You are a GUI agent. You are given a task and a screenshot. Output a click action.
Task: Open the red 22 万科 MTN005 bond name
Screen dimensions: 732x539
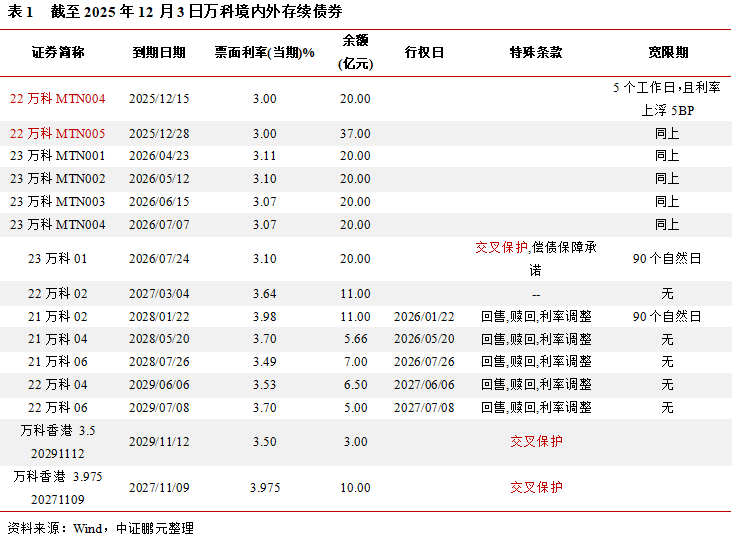[57, 133]
